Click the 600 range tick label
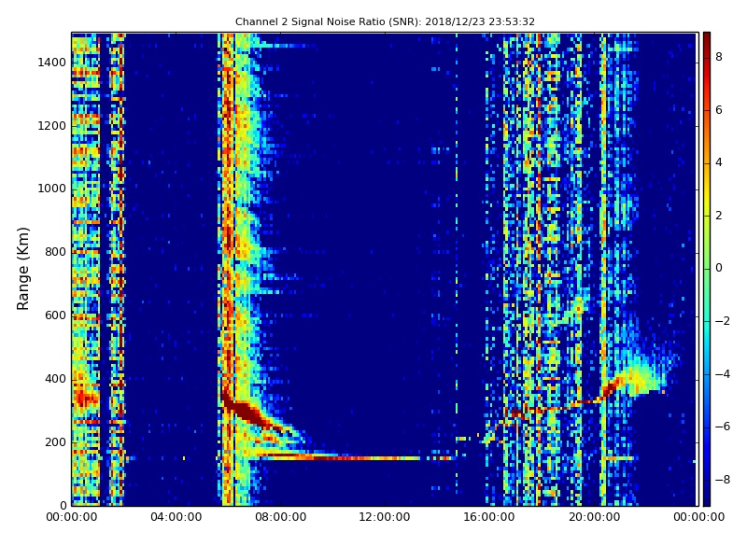Screen dimensions: 747x560 click(x=55, y=315)
